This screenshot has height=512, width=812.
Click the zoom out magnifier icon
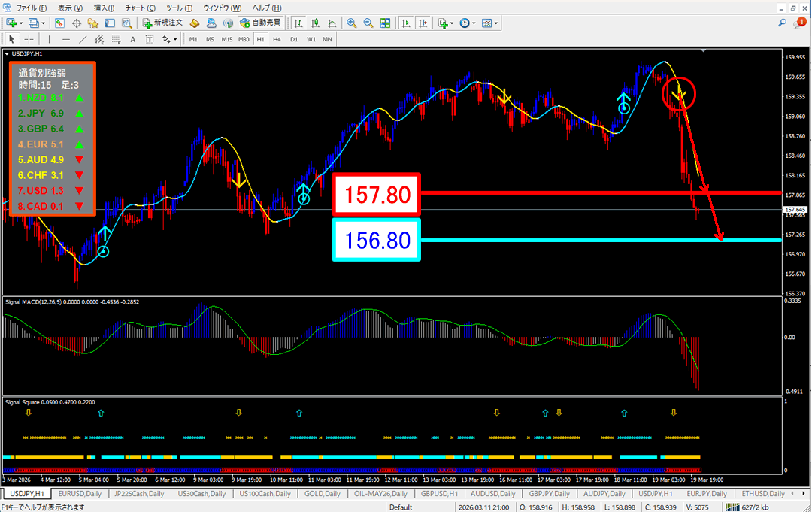pos(368,23)
